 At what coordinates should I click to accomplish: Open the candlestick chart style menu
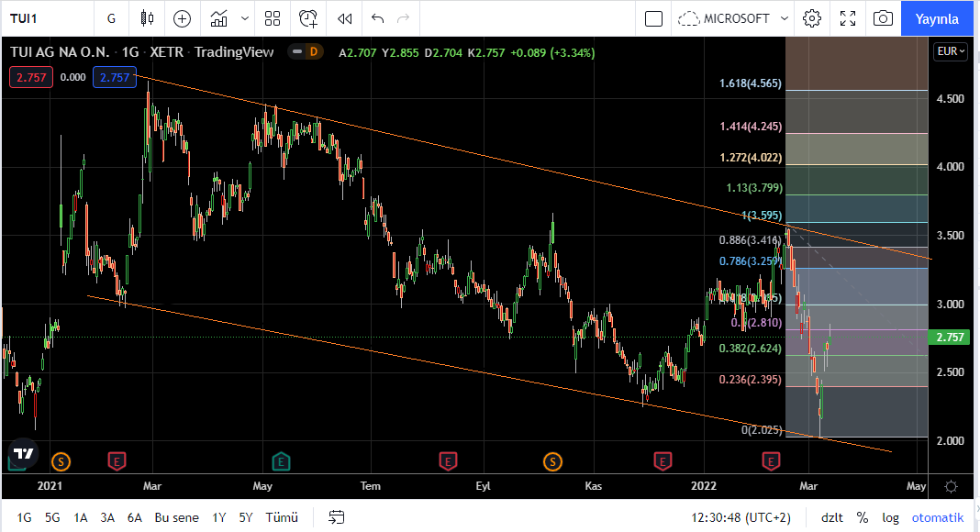tap(147, 18)
